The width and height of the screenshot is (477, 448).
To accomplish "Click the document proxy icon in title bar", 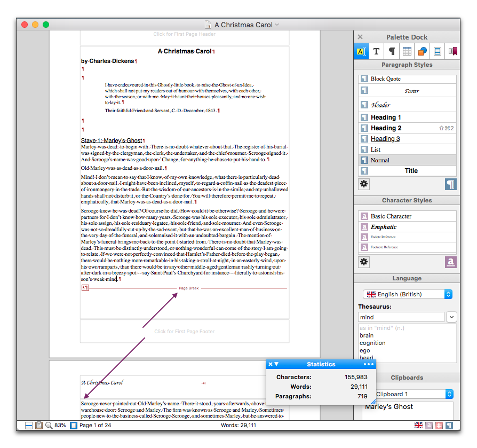I will pos(208,25).
